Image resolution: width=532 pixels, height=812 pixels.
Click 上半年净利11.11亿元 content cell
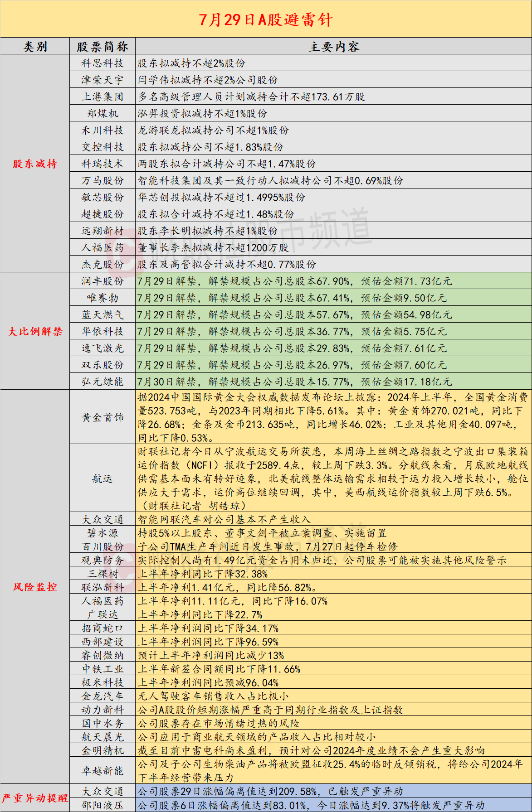(x=333, y=601)
